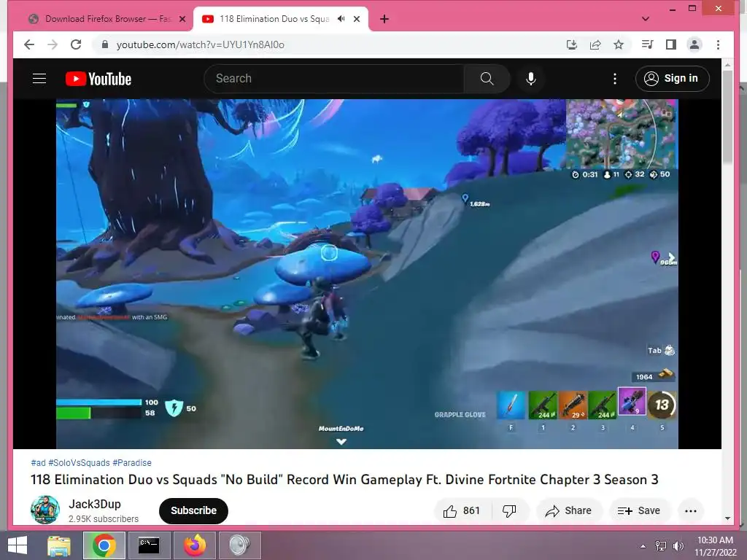The height and width of the screenshot is (560, 747).
Task: Subscribe to Jack3Dup channel
Action: coord(193,511)
